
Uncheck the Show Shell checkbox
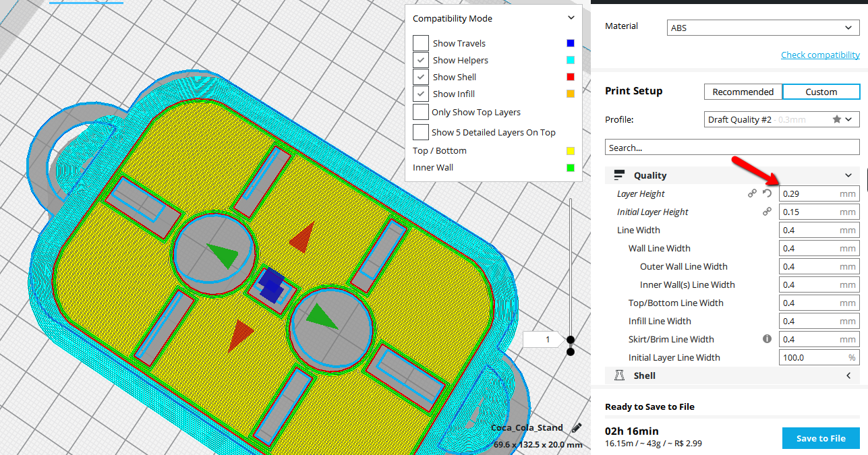421,77
